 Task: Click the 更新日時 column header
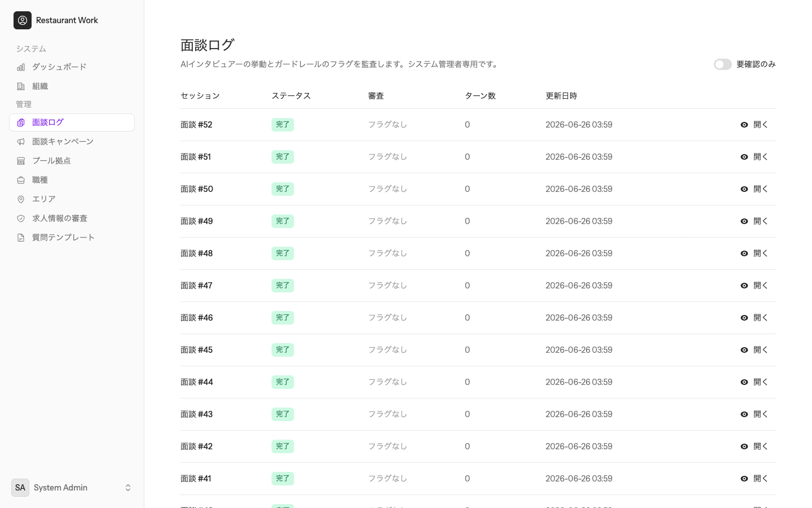[x=561, y=96]
